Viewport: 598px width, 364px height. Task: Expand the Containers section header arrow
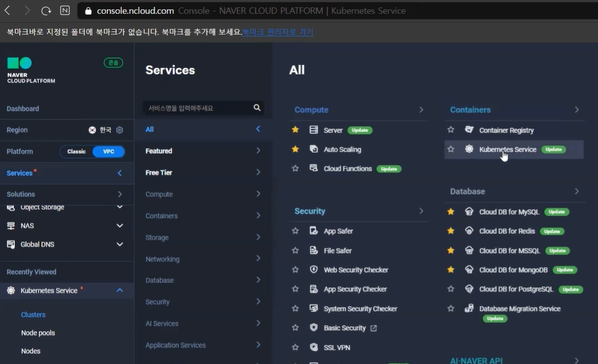point(577,109)
